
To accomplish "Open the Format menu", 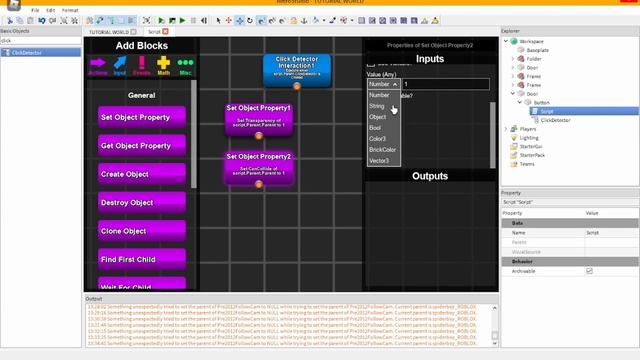I will coord(70,10).
